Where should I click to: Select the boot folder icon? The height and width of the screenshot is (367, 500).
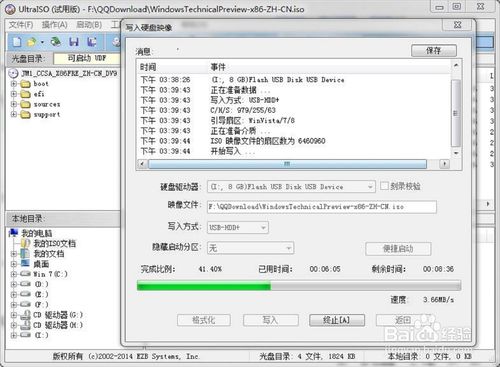25,84
